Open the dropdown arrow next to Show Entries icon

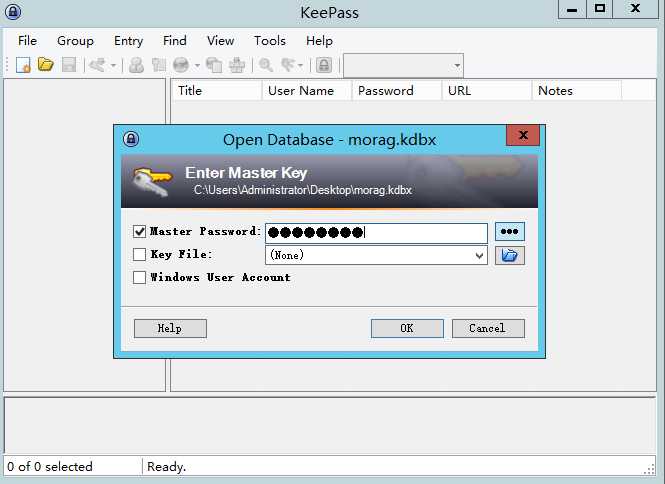point(300,65)
